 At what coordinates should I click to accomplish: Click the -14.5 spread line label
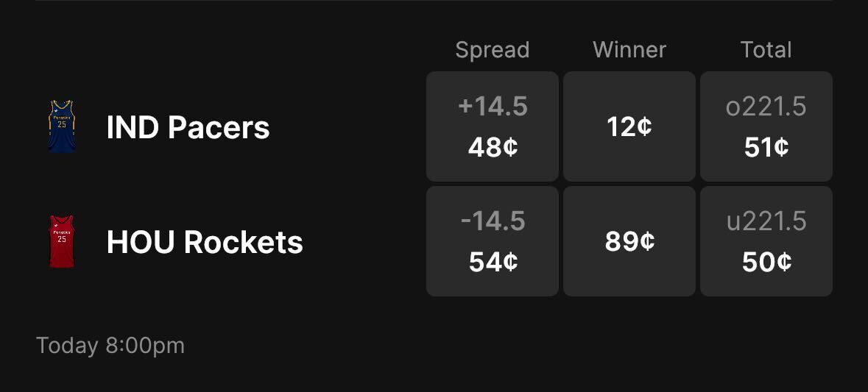point(493,221)
